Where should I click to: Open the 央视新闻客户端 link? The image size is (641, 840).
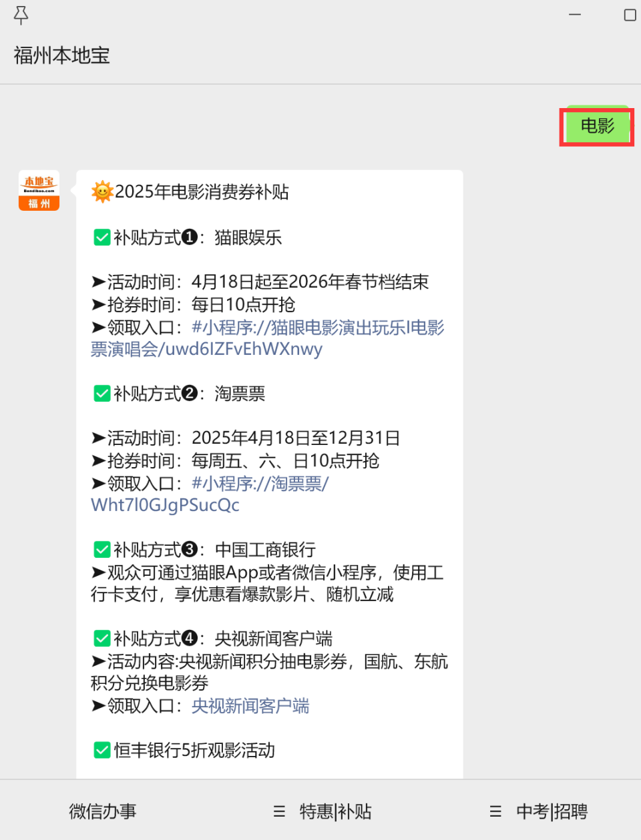(250, 706)
